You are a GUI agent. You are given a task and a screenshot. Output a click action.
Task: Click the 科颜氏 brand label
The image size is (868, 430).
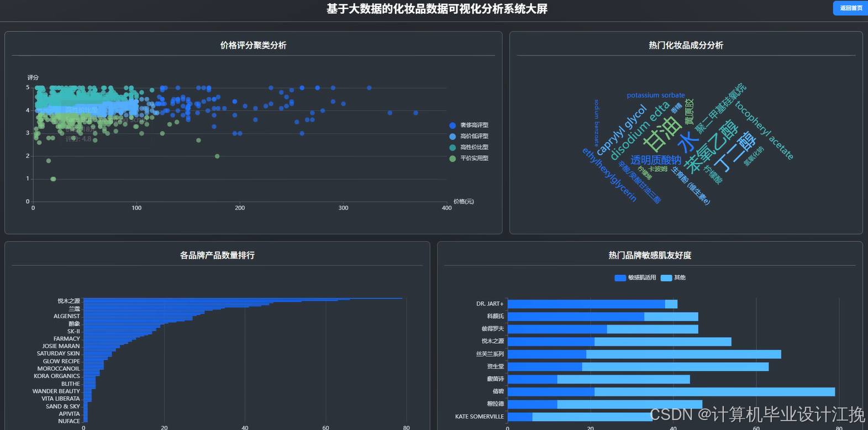coord(496,317)
